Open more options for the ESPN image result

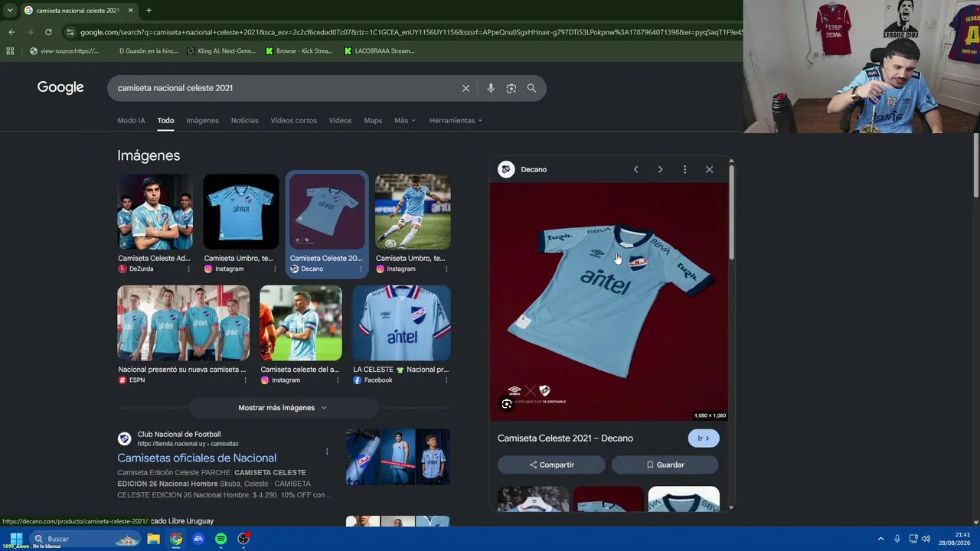246,380
